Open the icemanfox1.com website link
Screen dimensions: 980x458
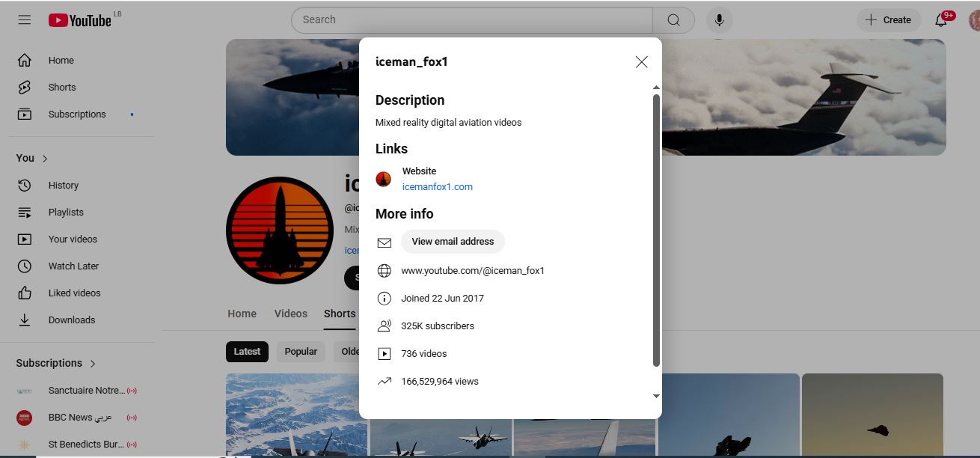(437, 187)
